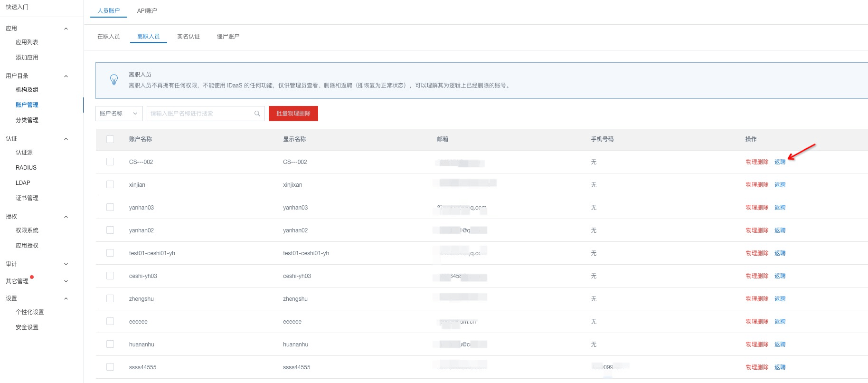Open the 在职人员 tab
This screenshot has width=868, height=383.
click(x=108, y=37)
